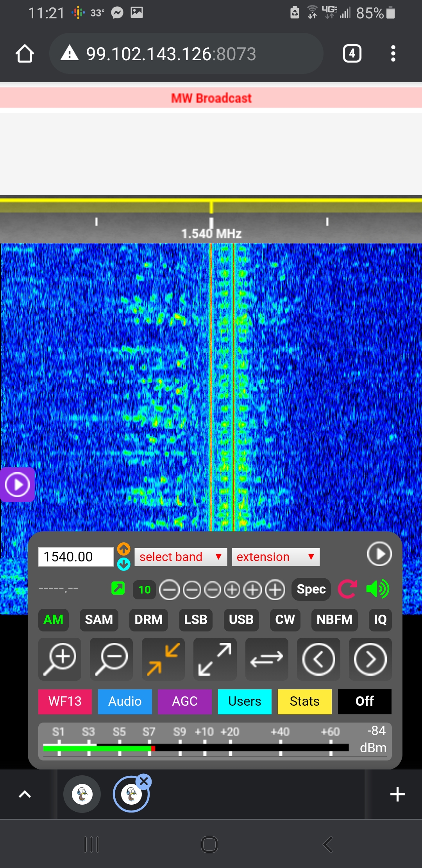
Task: Page waterfall left with circled arrow
Action: point(318,659)
